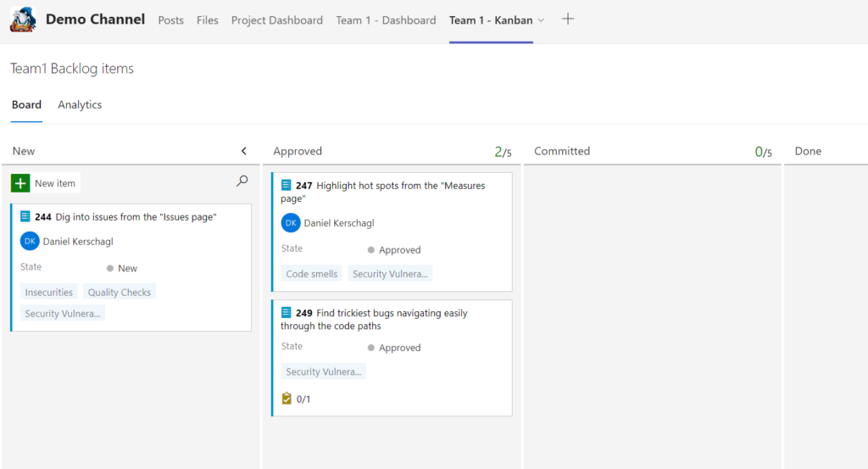Open the Posts tab

(x=170, y=20)
